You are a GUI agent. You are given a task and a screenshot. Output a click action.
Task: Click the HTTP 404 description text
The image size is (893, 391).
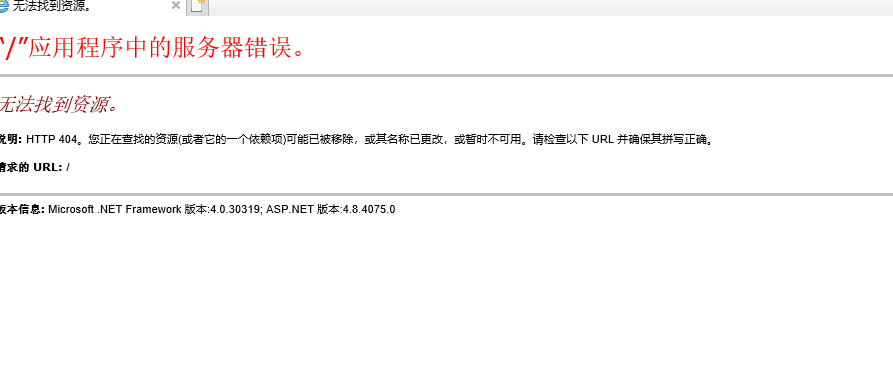[x=356, y=139]
